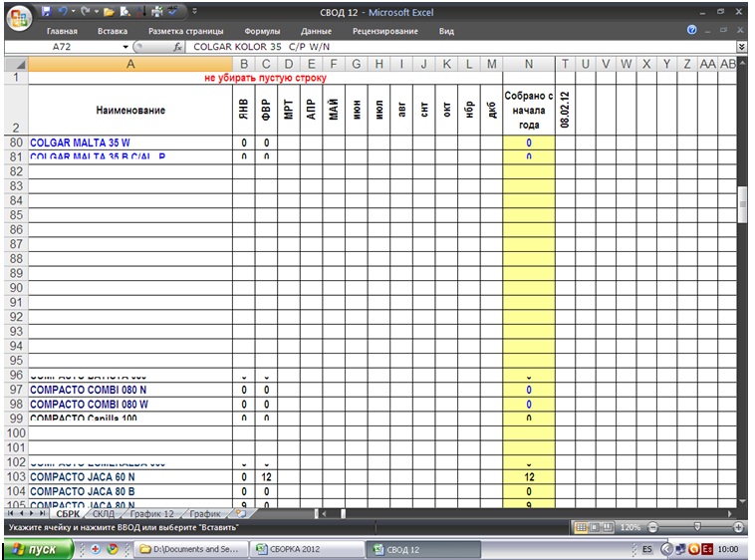Expand the Name Box dropdown arrow
The image size is (755, 560).
point(126,47)
